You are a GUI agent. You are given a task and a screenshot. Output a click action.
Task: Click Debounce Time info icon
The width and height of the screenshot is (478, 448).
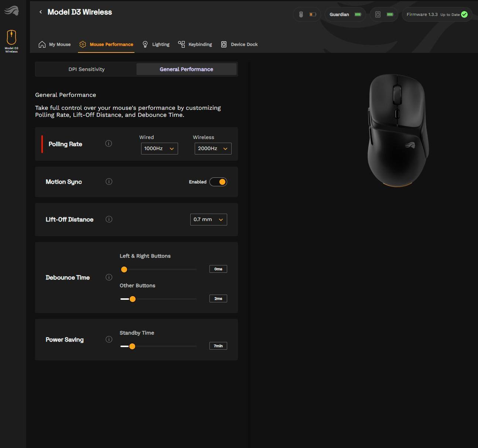pyautogui.click(x=109, y=277)
